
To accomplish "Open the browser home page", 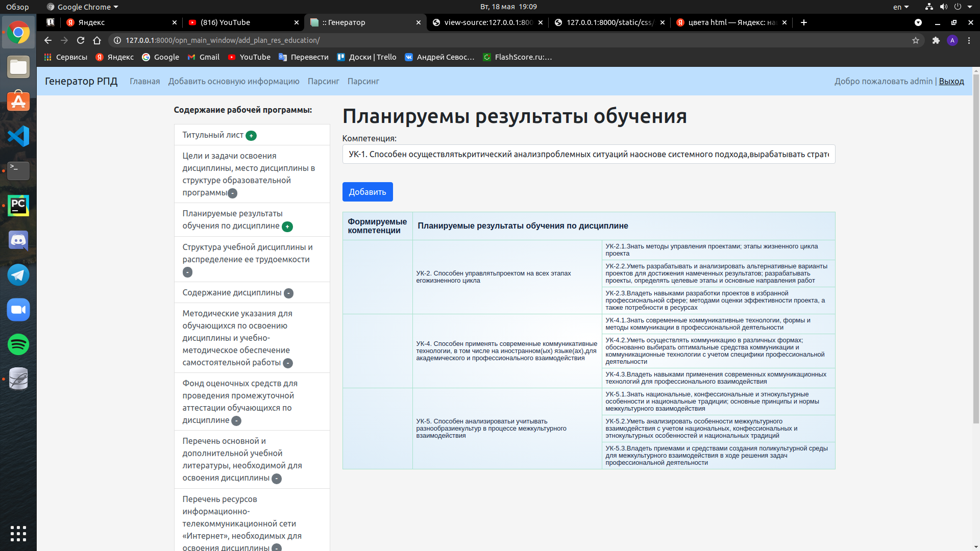I will click(97, 40).
